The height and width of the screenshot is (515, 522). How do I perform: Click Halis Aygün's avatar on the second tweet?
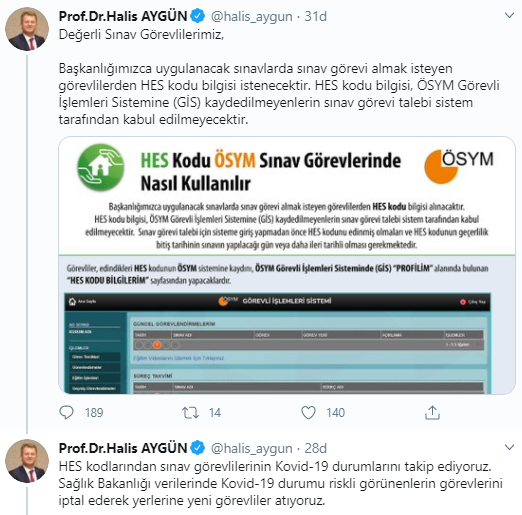pos(27,461)
